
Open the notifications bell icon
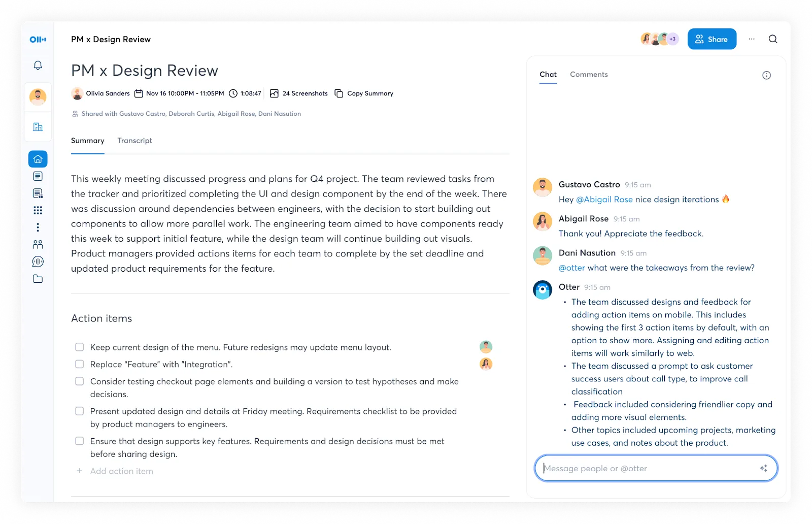(38, 65)
